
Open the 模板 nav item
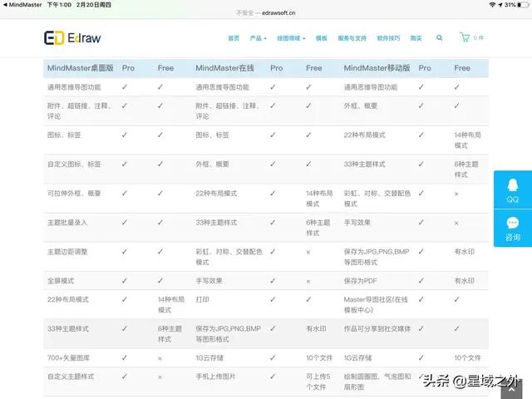[322, 38]
